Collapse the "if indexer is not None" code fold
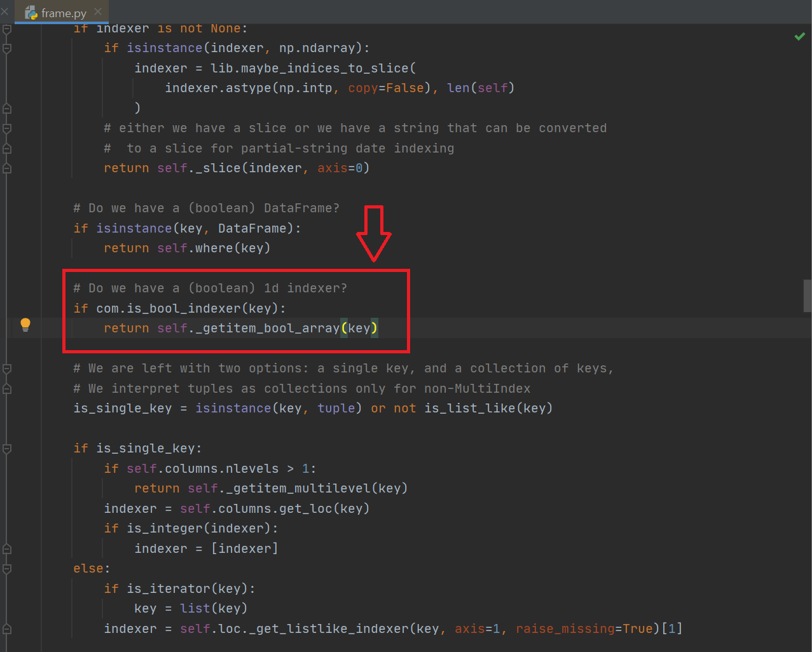This screenshot has height=652, width=812. 6,28
